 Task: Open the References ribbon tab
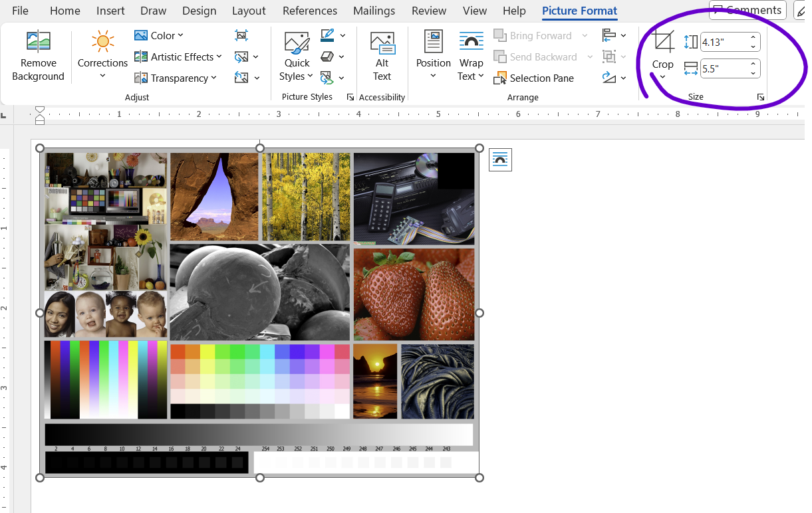(309, 11)
